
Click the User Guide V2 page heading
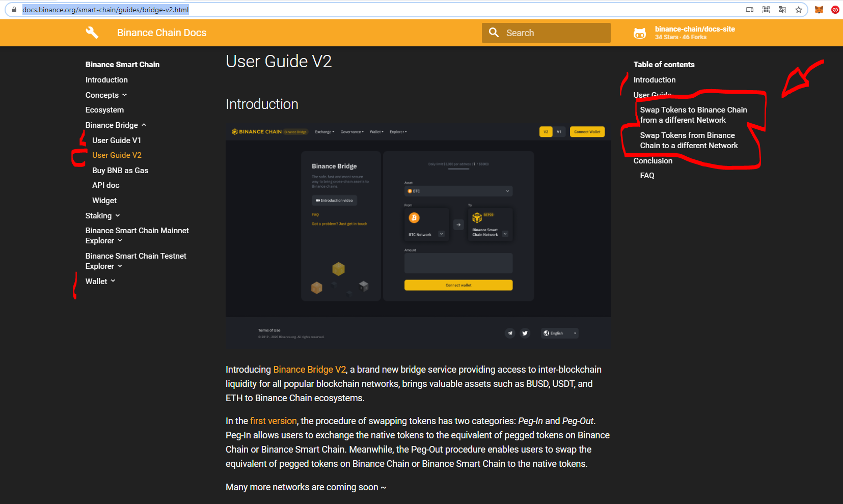279,62
